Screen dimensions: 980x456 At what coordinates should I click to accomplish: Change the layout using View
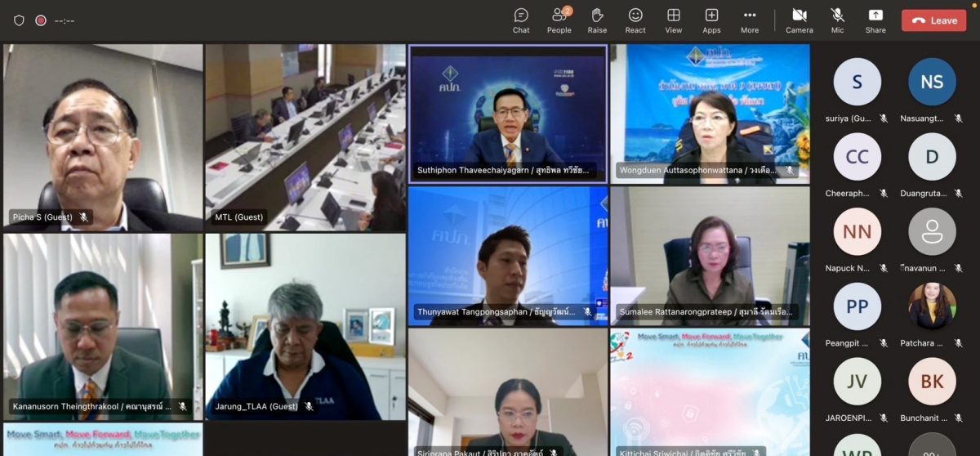(674, 20)
